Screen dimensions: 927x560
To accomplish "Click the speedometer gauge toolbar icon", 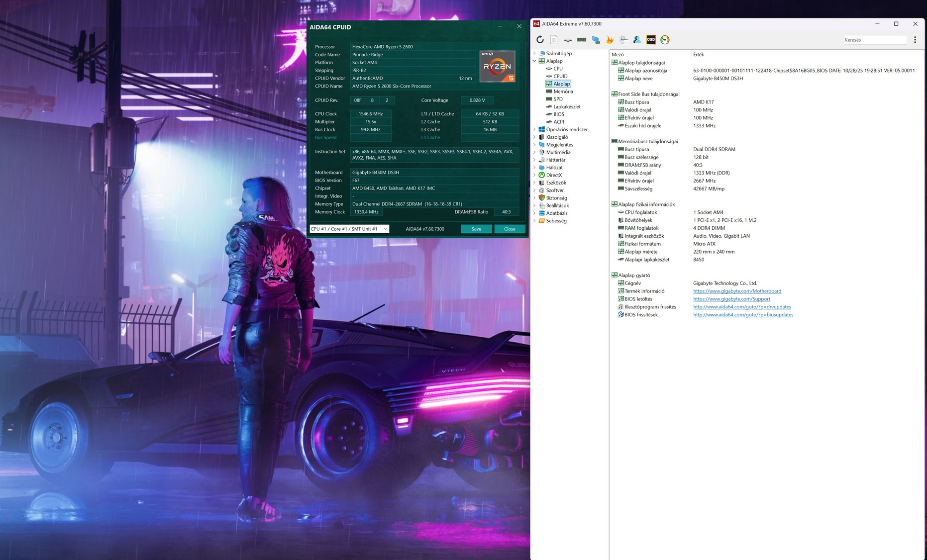I will (665, 40).
